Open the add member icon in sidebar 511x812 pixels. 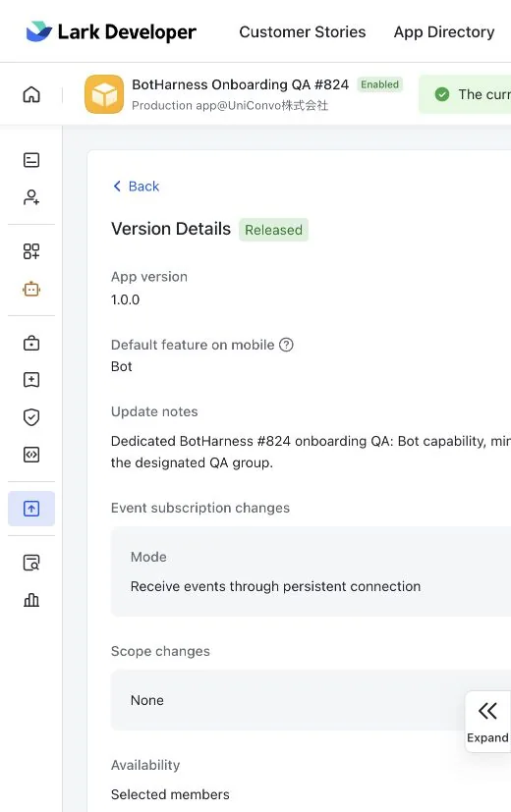31,197
